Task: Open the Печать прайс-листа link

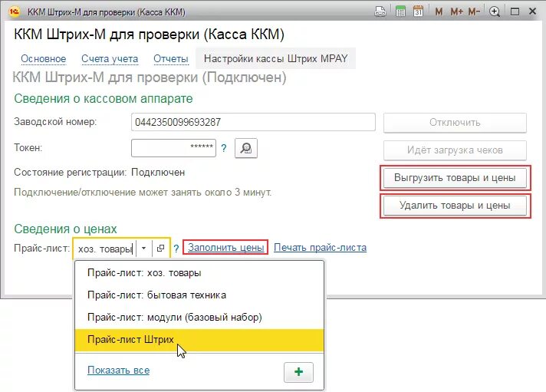Action: 320,247
